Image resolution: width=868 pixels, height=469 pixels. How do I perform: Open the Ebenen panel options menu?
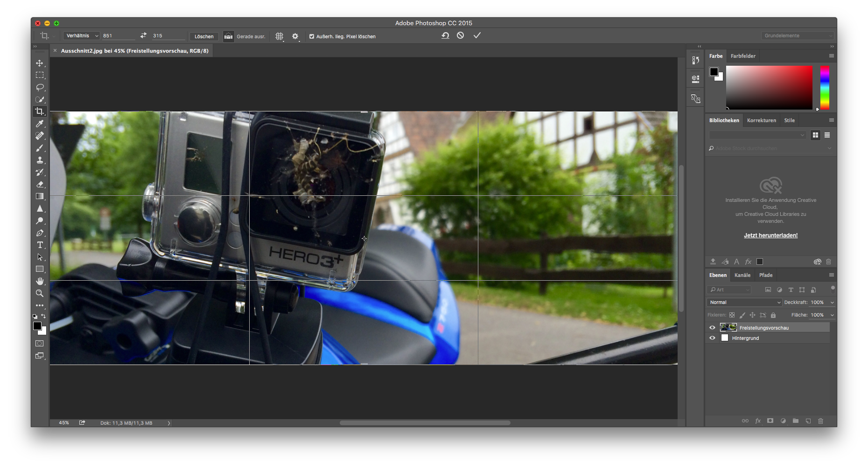[x=831, y=275]
